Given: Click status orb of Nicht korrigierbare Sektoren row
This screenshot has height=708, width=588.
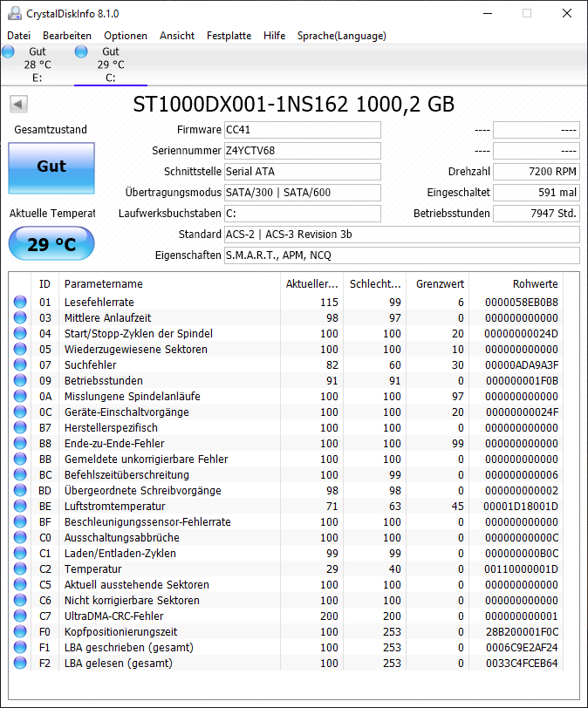Looking at the screenshot, I should pyautogui.click(x=20, y=600).
